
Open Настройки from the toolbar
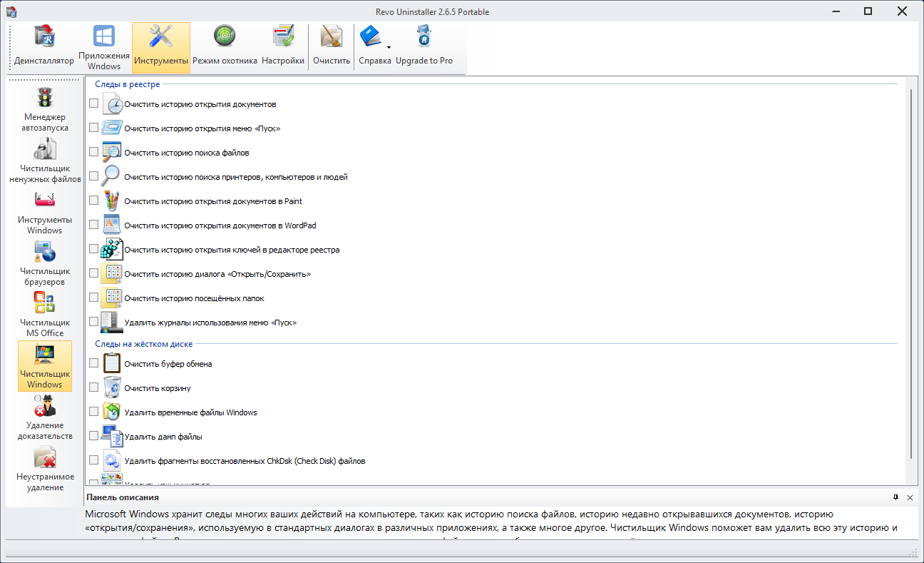(x=283, y=47)
